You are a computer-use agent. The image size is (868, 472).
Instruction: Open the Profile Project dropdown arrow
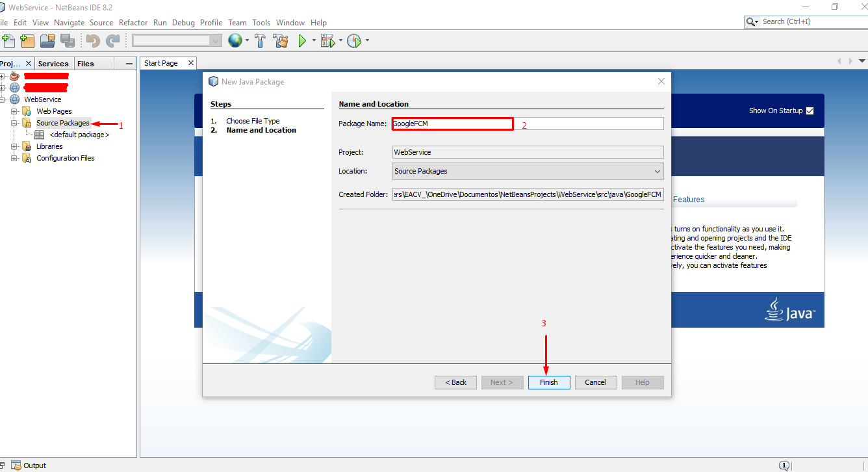click(x=367, y=40)
